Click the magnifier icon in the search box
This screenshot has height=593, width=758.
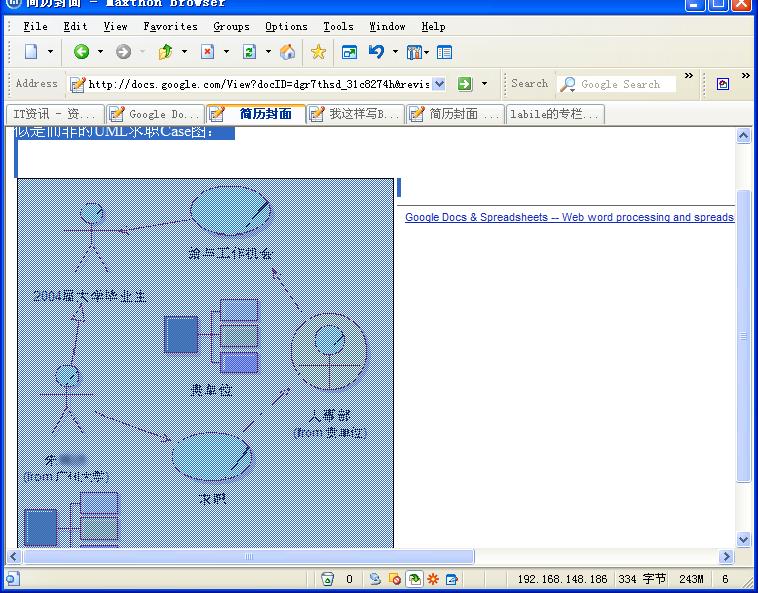[568, 84]
